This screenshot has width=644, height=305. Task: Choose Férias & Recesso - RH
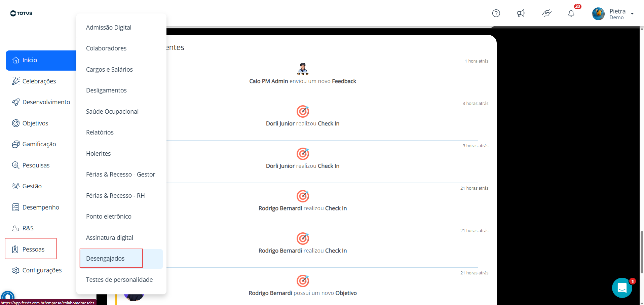pos(115,195)
